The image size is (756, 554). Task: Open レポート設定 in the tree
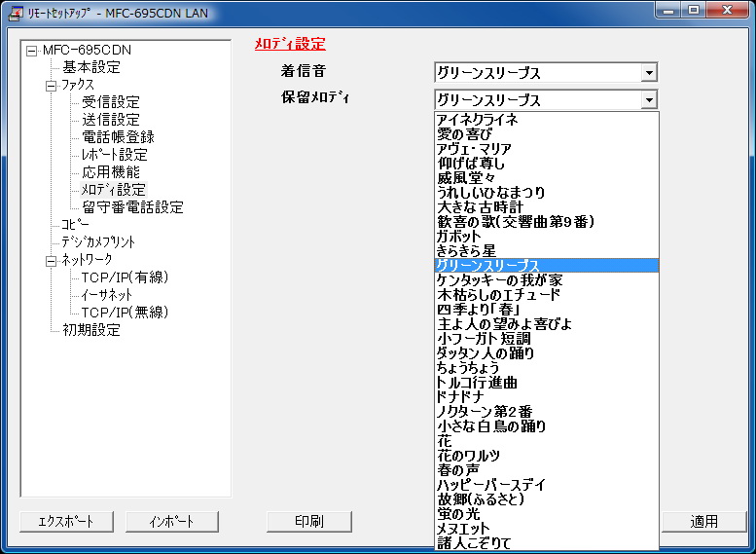(x=114, y=155)
